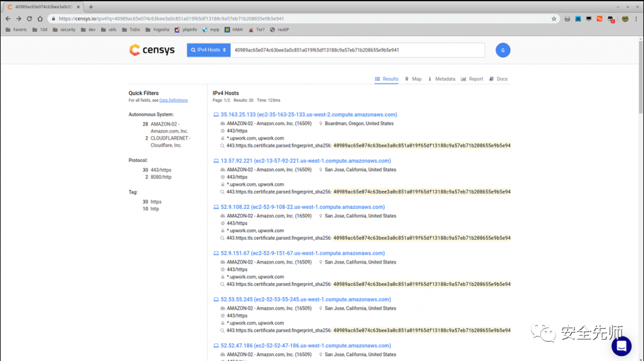
Task: Open the dev bookmarks folder
Action: click(x=89, y=30)
